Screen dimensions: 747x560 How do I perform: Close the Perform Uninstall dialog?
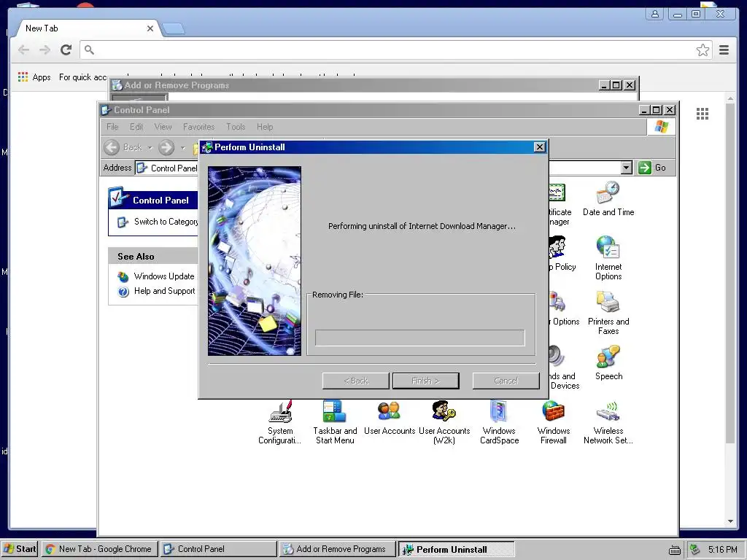point(539,147)
